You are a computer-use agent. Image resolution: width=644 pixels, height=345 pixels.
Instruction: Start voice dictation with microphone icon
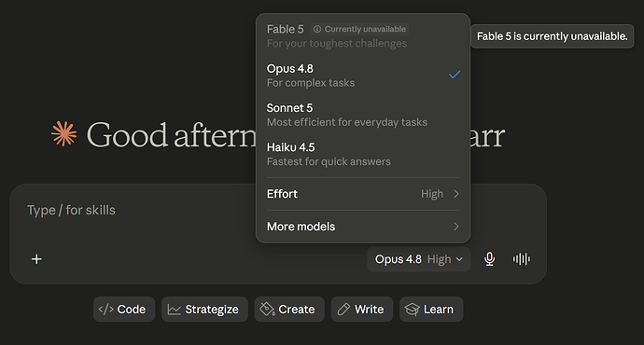(x=489, y=259)
